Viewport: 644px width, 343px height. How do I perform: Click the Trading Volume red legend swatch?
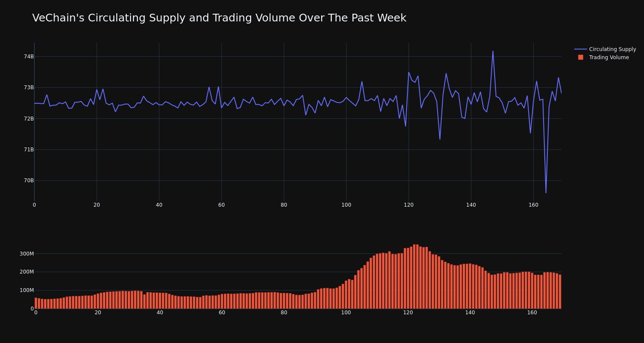point(580,57)
